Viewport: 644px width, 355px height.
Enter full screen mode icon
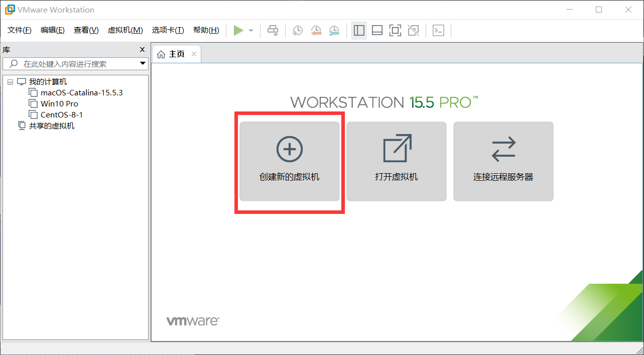[395, 31]
